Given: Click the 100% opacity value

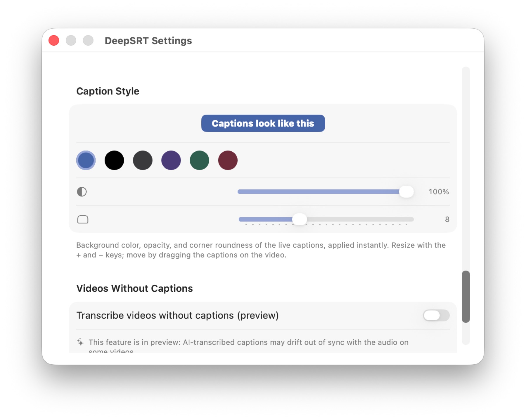Looking at the screenshot, I should coord(439,192).
